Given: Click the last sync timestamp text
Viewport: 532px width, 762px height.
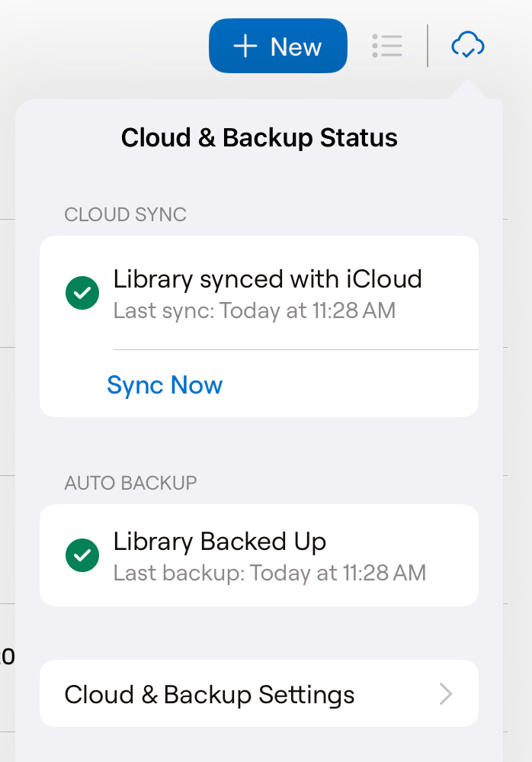Looking at the screenshot, I should click(x=254, y=311).
